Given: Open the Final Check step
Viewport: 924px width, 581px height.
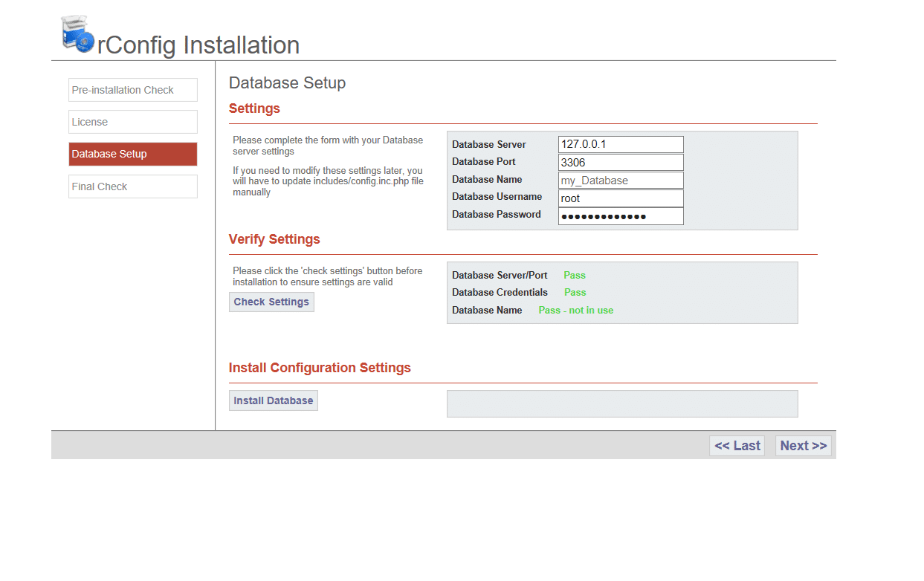Looking at the screenshot, I should [133, 186].
